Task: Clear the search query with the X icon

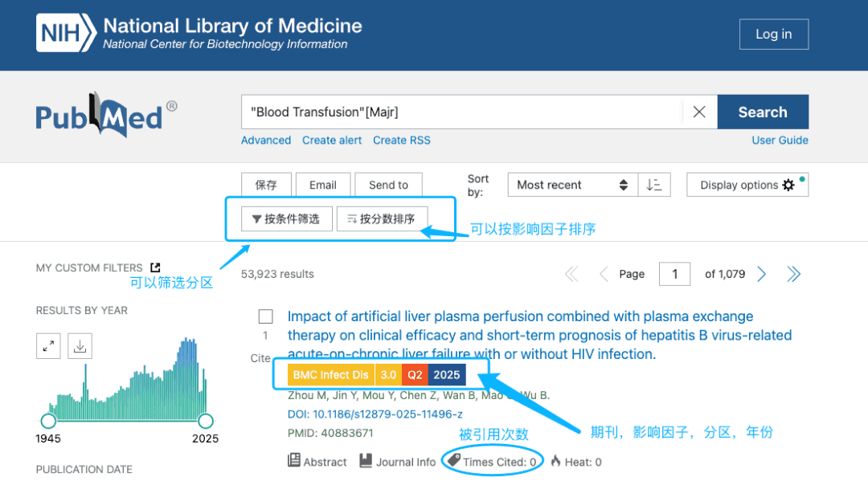Action: tap(698, 112)
